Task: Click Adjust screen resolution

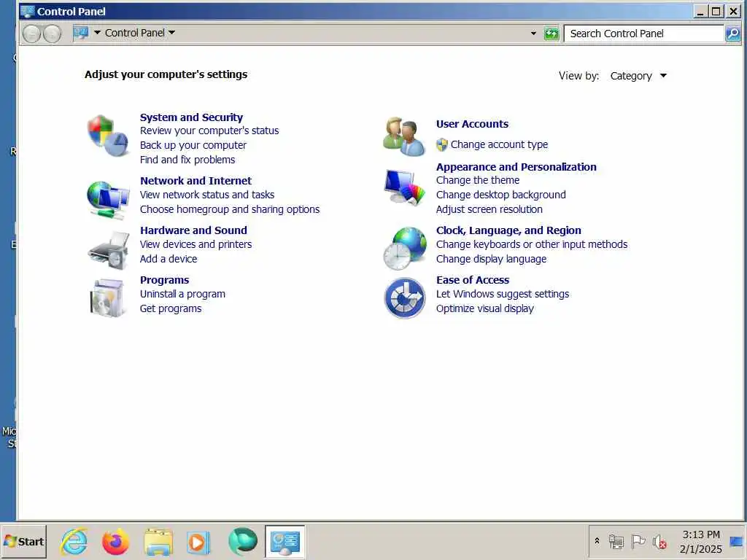Action: pos(489,209)
